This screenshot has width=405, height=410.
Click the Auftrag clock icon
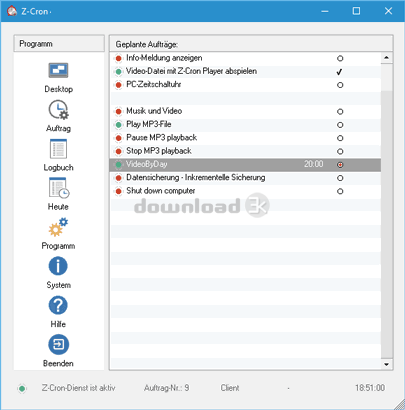point(58,110)
